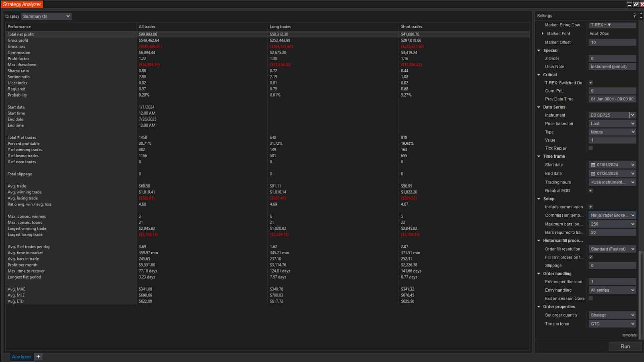Switch to the Analyzer tab
This screenshot has height=362, width=644.
coord(21,357)
